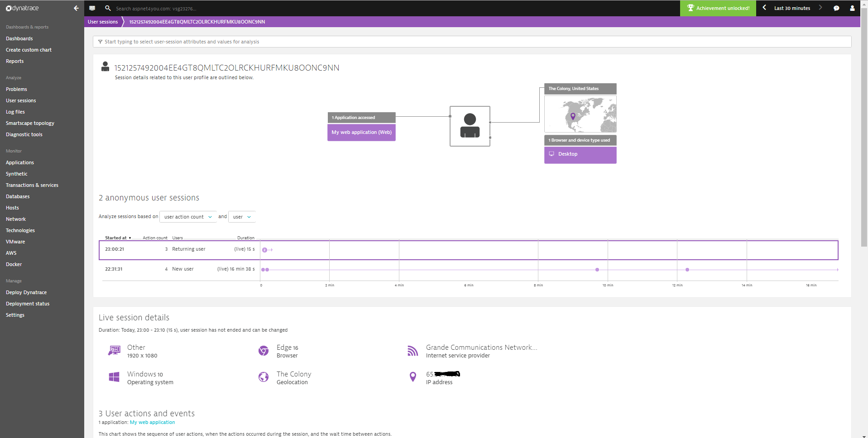This screenshot has width=868, height=438.
Task: Open Deploy Dynatrace
Action: tap(26, 292)
